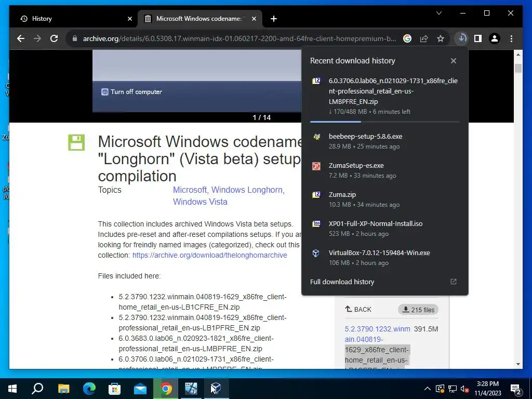Open the notification center with 2 alerts
The width and height of the screenshot is (532, 399).
click(x=515, y=389)
